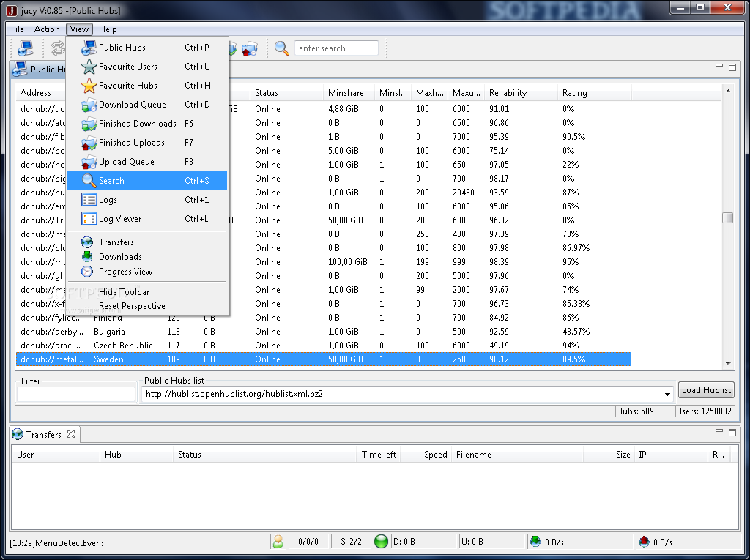The width and height of the screenshot is (750, 560).
Task: Click the Upload Queue toolbar icon
Action: (x=250, y=48)
